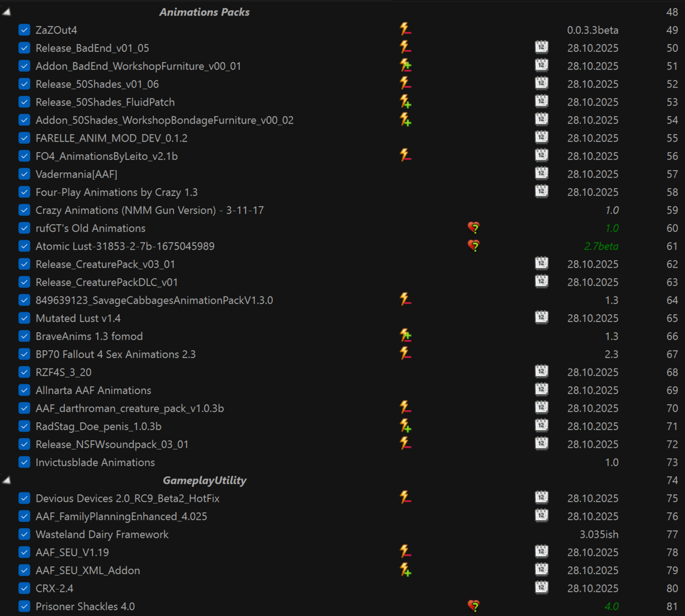Click the calendar icon on RZF4S_3_20 row
This screenshot has height=616, width=685.
(541, 371)
